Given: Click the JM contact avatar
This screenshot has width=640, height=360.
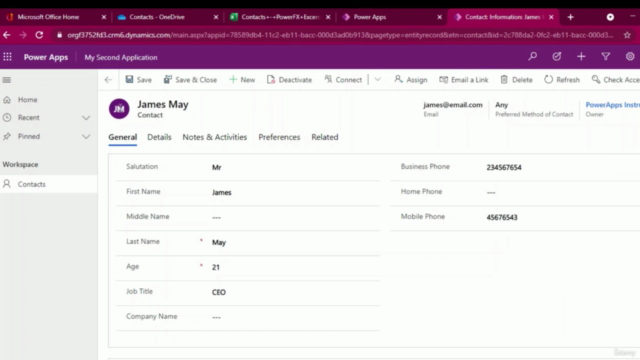Looking at the screenshot, I should [119, 109].
